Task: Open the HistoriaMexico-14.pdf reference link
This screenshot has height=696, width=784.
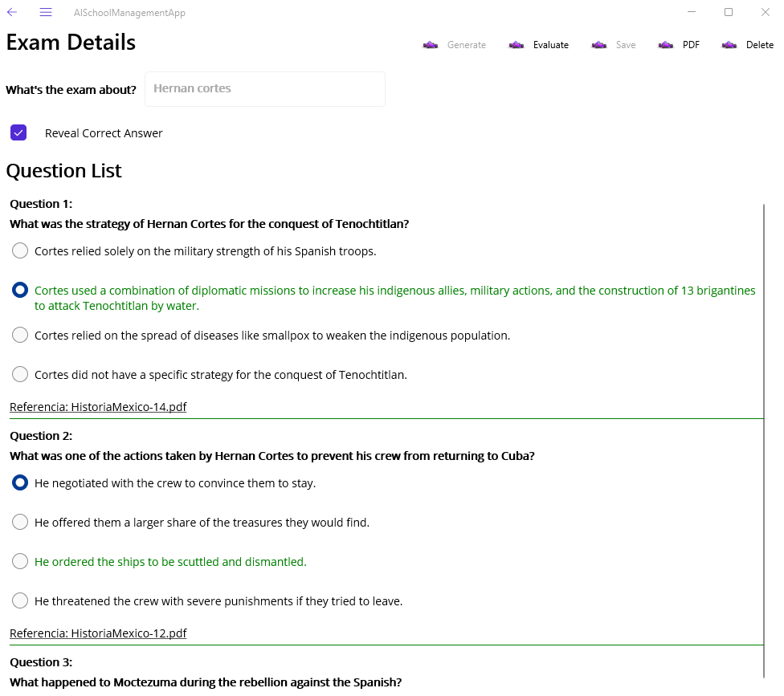Action: pyautogui.click(x=98, y=407)
